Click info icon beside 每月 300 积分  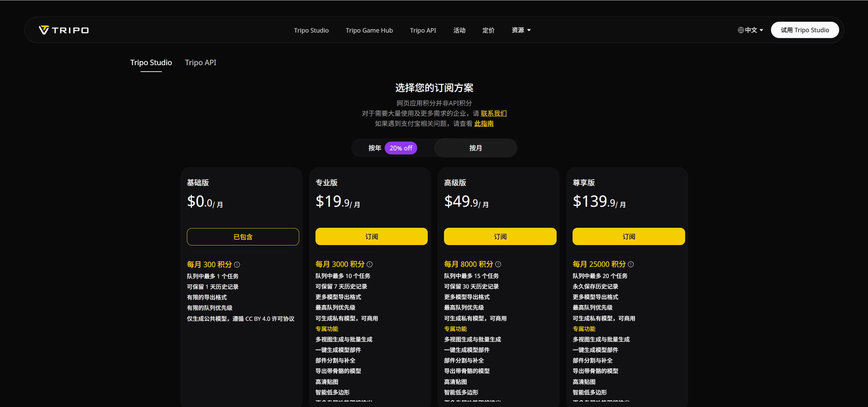point(237,264)
